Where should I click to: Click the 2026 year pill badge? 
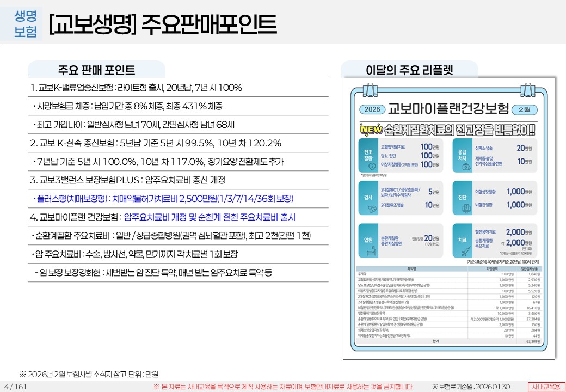coord(374,109)
